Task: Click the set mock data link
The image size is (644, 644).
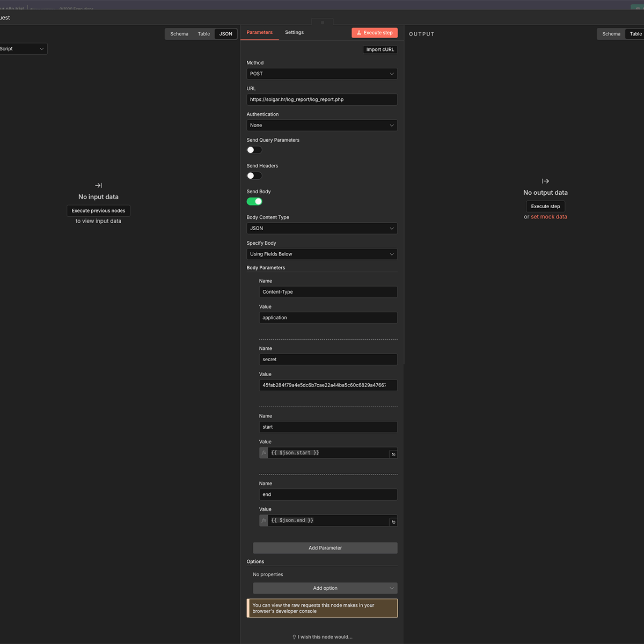Action: (548, 217)
